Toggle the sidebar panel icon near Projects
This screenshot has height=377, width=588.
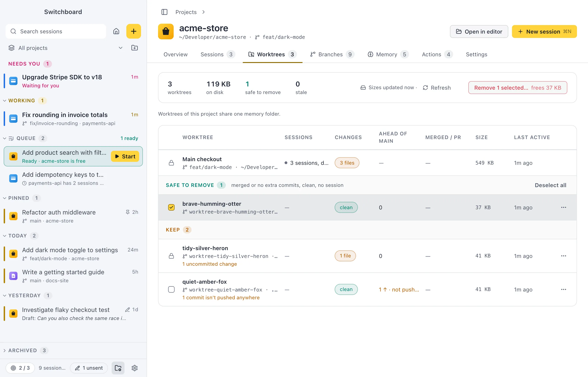tap(164, 12)
